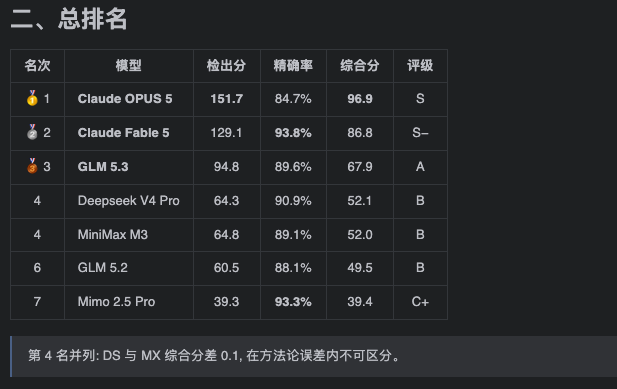Click the Deepseek V4 Pro cell
Image resolution: width=617 pixels, height=389 pixels.
129,201
